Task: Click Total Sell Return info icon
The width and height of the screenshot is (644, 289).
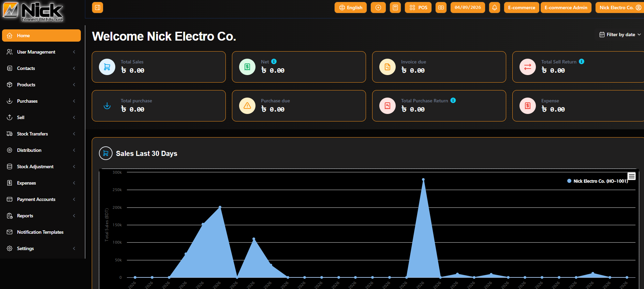Action: [582, 61]
